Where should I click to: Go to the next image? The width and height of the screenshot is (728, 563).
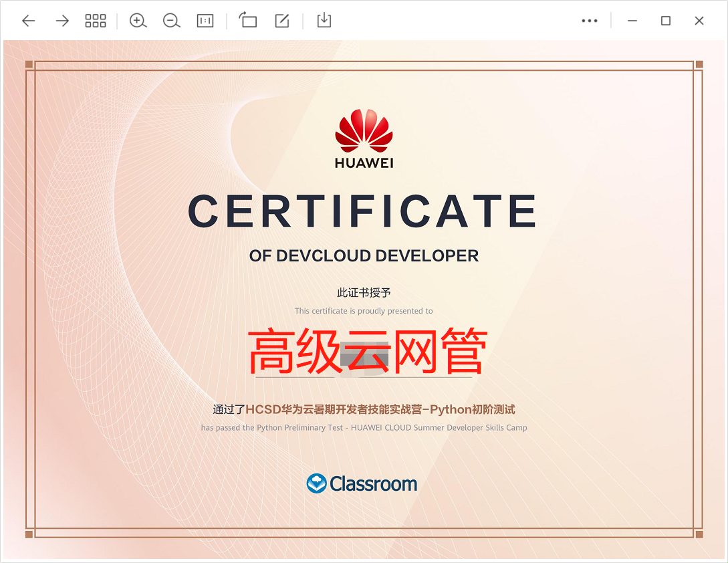point(62,21)
